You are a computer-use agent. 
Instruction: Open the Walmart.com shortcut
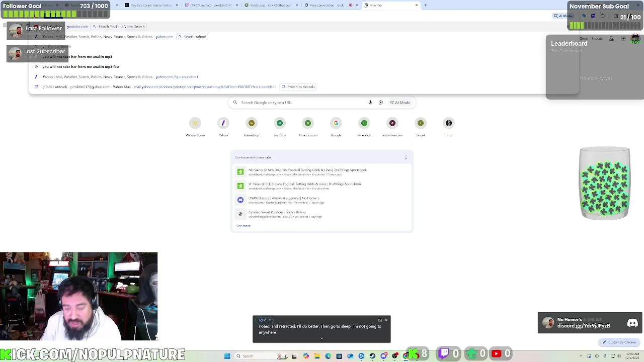pos(195,127)
